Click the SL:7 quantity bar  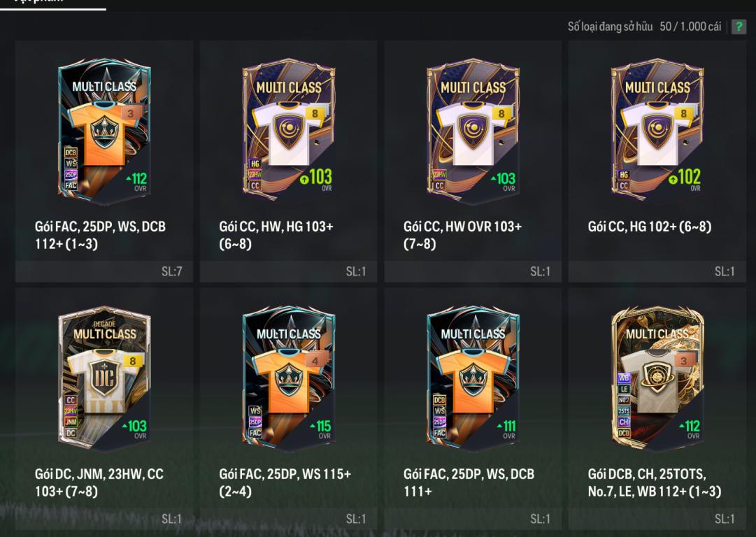104,271
